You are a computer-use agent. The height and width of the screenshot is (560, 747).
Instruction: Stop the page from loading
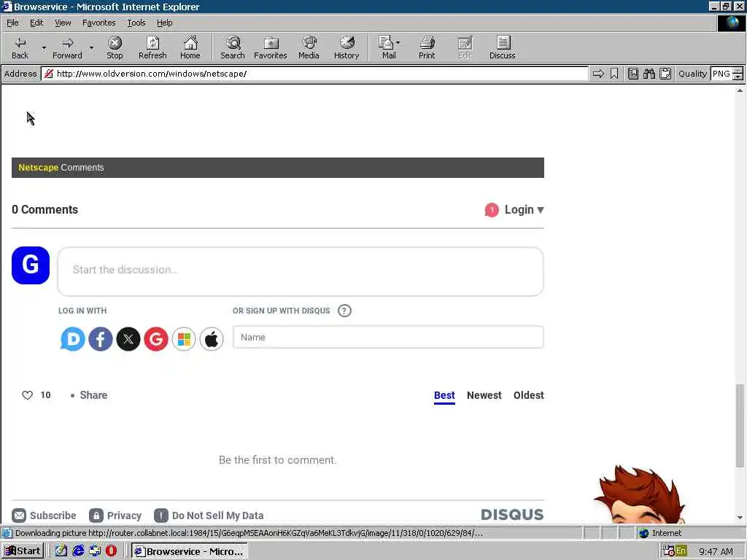tap(115, 47)
